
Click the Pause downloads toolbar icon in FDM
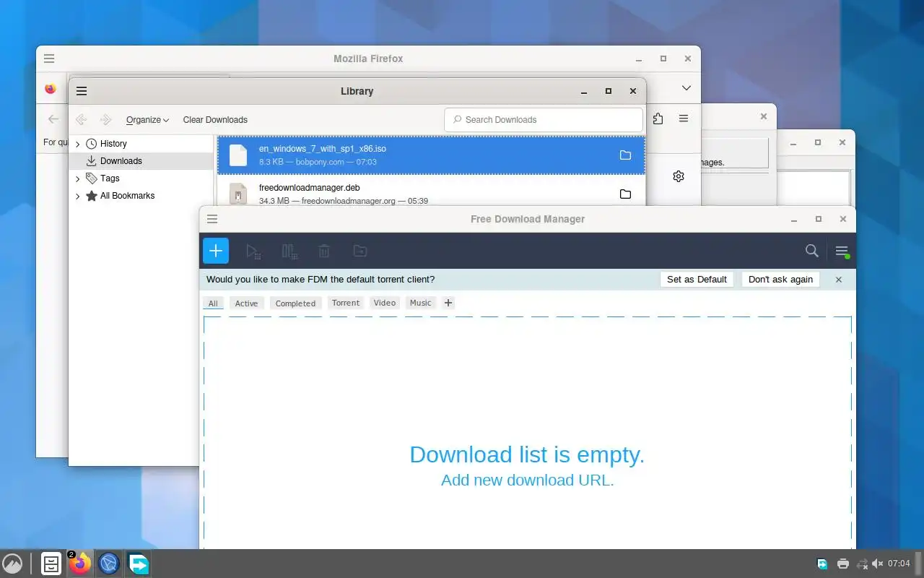[x=289, y=251]
